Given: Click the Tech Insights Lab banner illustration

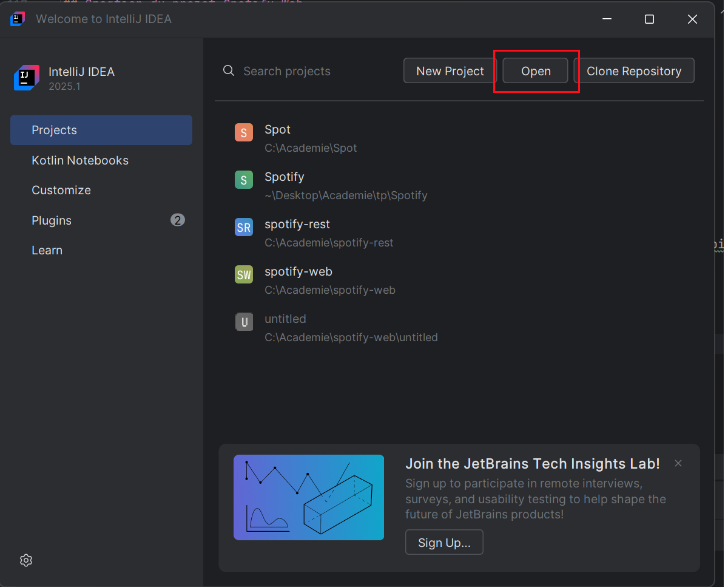Looking at the screenshot, I should 309,497.
